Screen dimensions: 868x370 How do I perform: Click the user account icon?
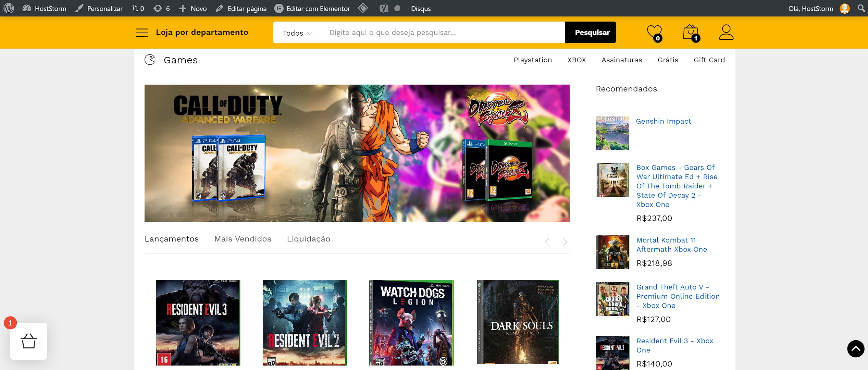tap(726, 32)
